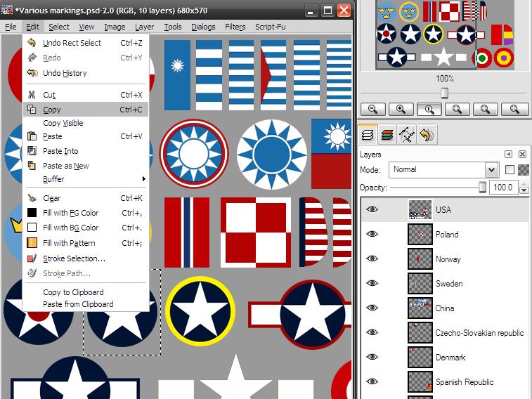This screenshot has height=399, width=532.
Task: Click the navigation preview image
Action: pyautogui.click(x=445, y=34)
